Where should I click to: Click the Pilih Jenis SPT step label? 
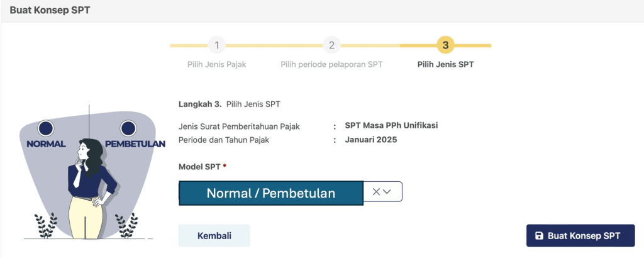click(x=445, y=64)
